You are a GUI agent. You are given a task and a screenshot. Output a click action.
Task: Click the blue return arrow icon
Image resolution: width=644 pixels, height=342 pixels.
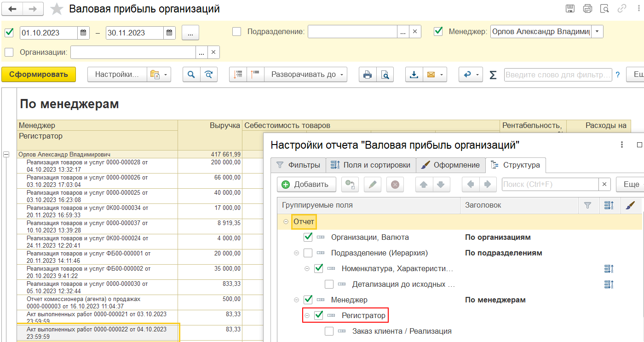(x=471, y=75)
